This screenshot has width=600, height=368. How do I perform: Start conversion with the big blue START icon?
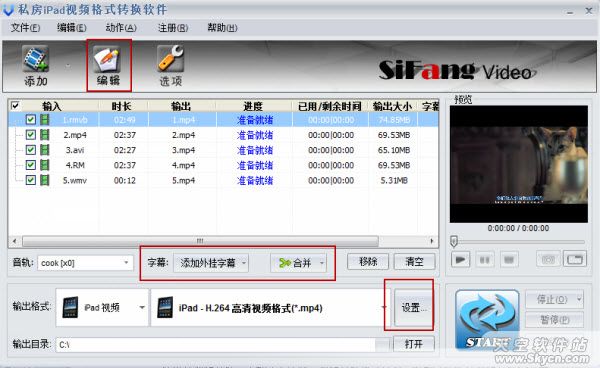tap(487, 320)
